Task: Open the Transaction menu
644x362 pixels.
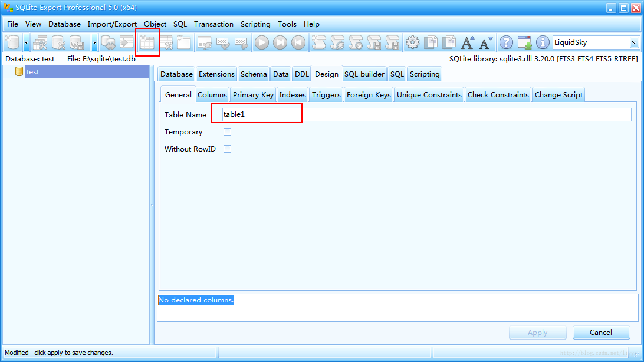Action: pyautogui.click(x=213, y=24)
